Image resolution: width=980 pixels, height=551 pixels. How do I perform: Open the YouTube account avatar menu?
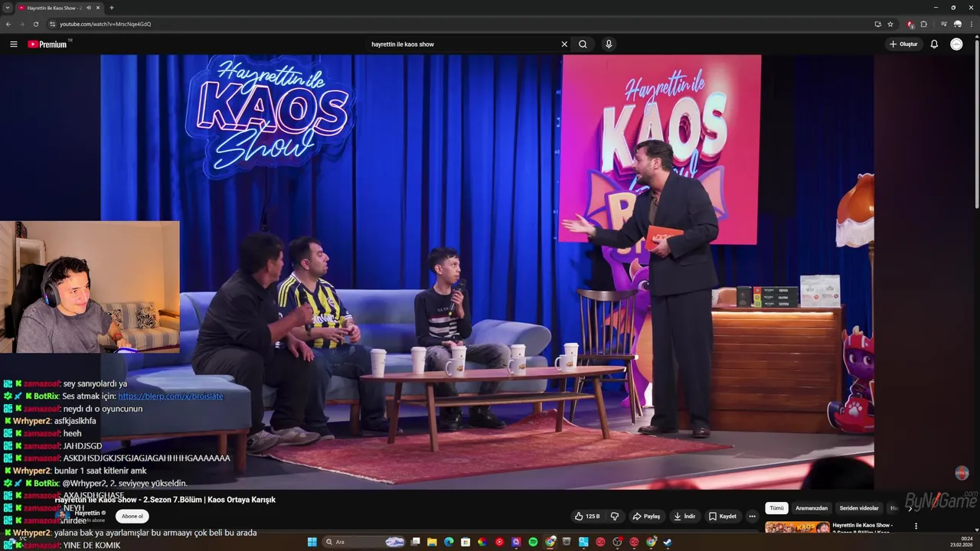[956, 44]
